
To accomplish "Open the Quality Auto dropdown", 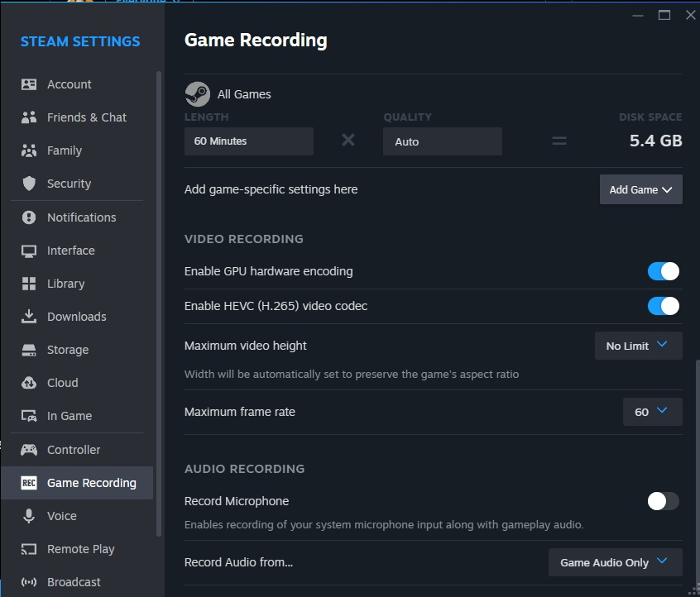I will [443, 141].
